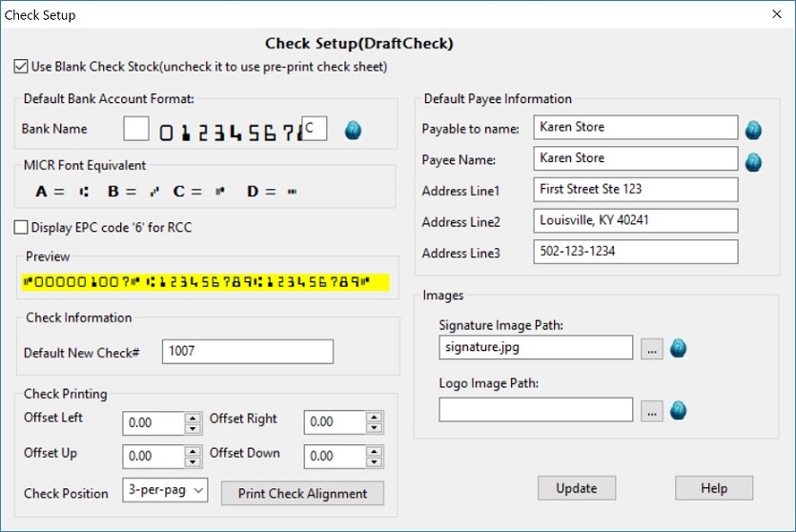Increase the Offset Down value
Viewport: 796px width, 532px height.
click(375, 451)
